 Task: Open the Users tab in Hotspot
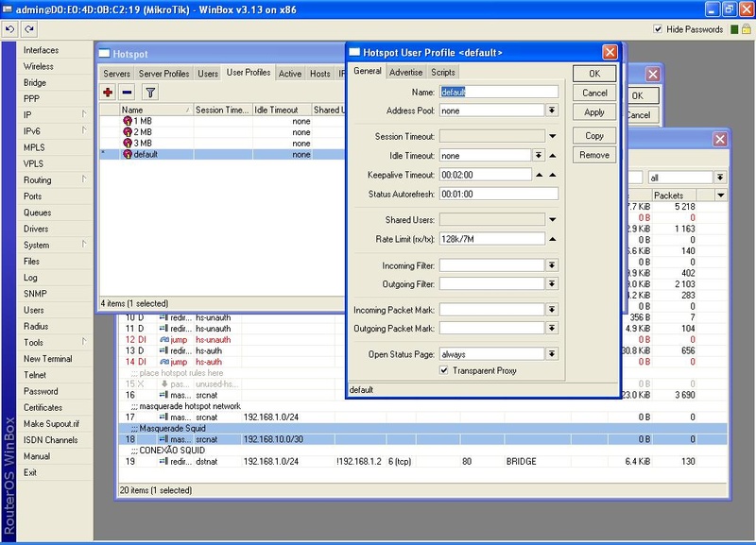(208, 74)
